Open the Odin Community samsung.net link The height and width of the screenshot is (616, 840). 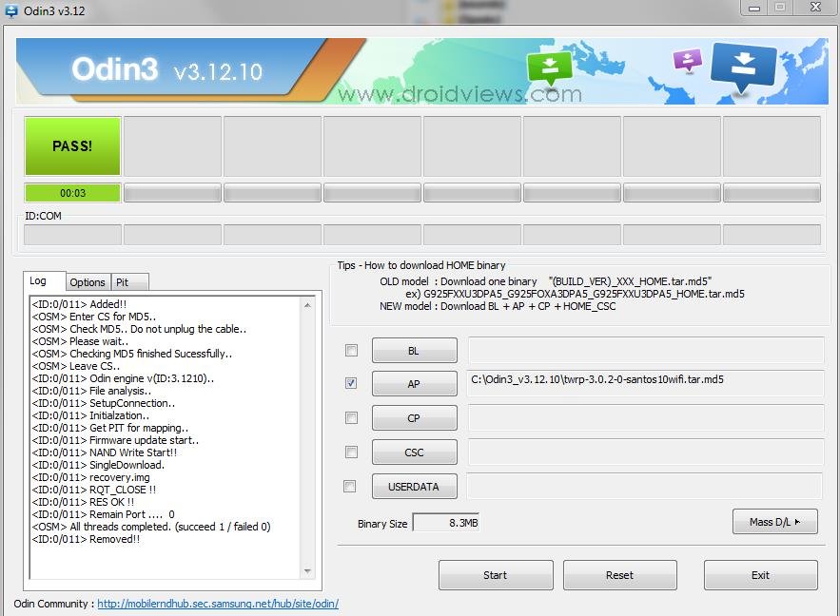coord(218,604)
